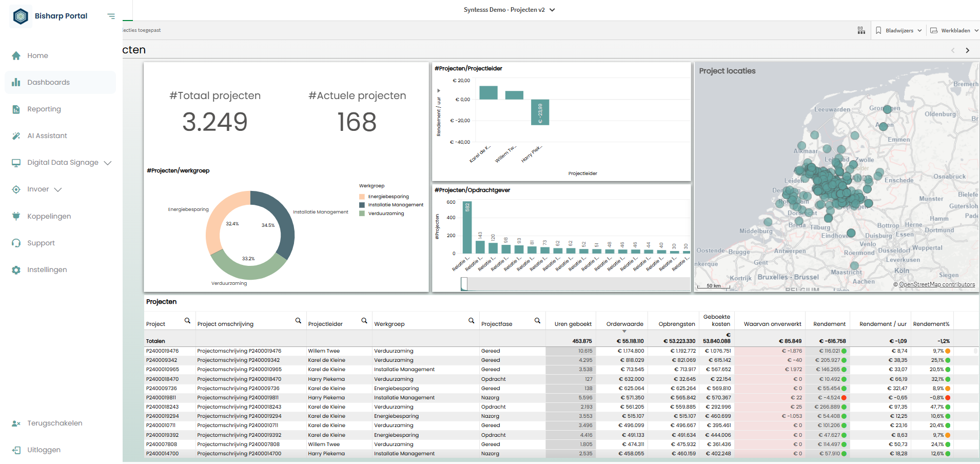
Task: Open the selections grid icon in toolbar
Action: pyautogui.click(x=861, y=30)
